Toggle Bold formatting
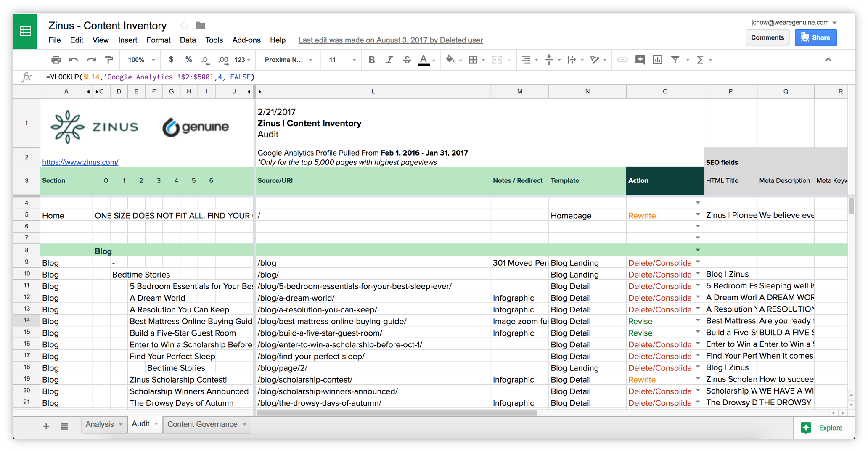The height and width of the screenshot is (452, 868). [x=371, y=60]
